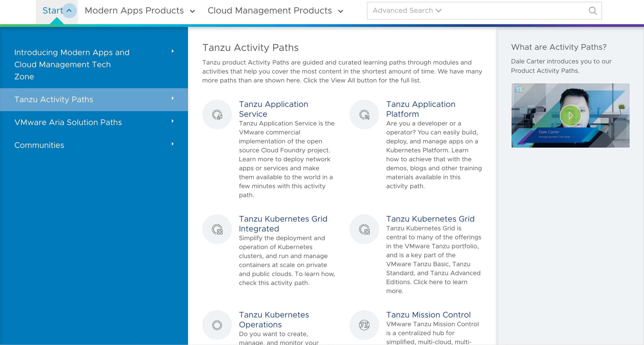Click the What are Activity Paths? heading

(559, 47)
